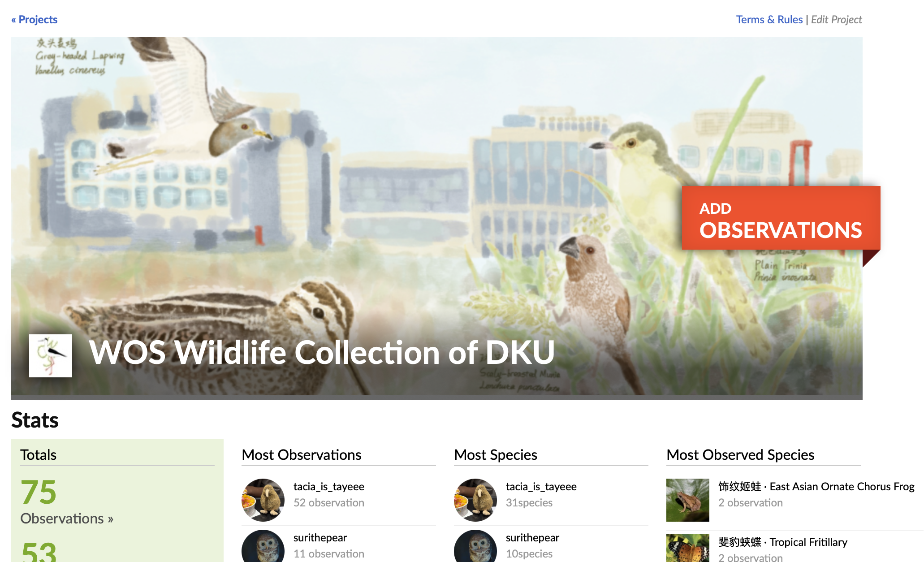
Task: Open Tropical Fritillary species link
Action: click(x=783, y=542)
